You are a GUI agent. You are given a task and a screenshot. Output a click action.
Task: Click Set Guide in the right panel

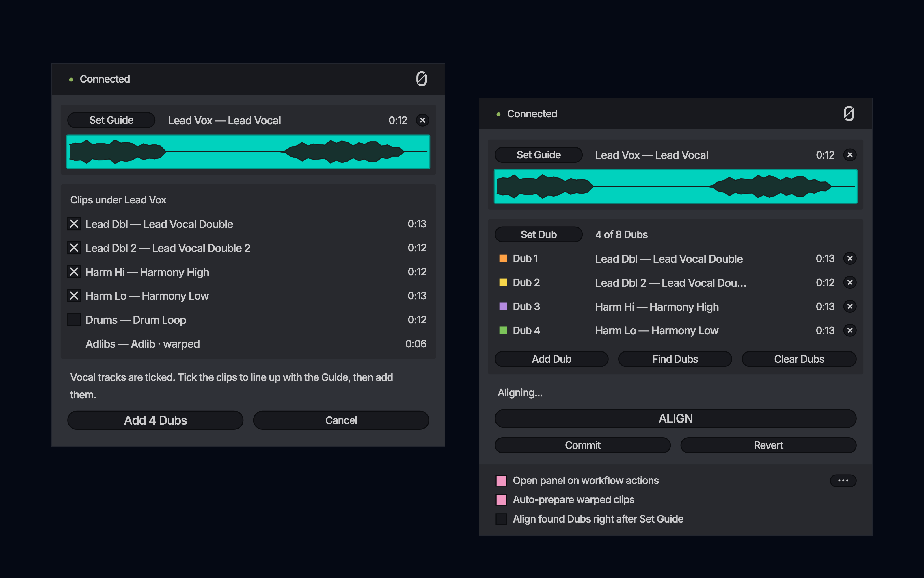[538, 155]
